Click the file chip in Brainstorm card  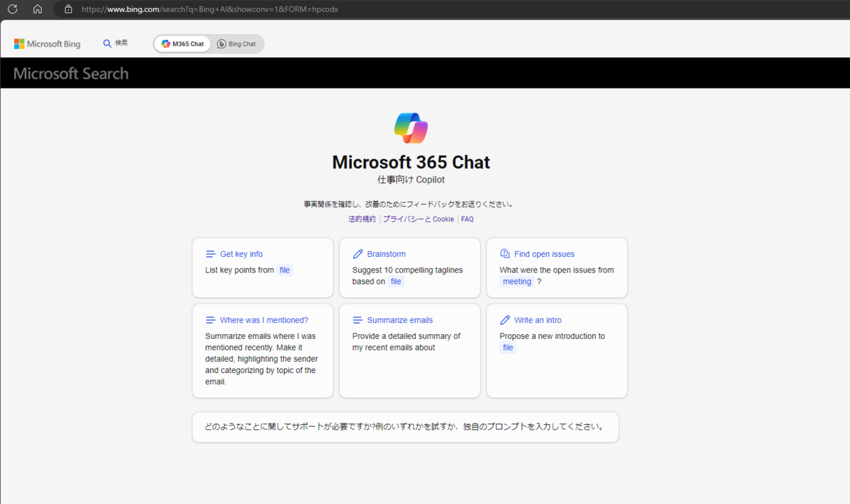point(396,281)
